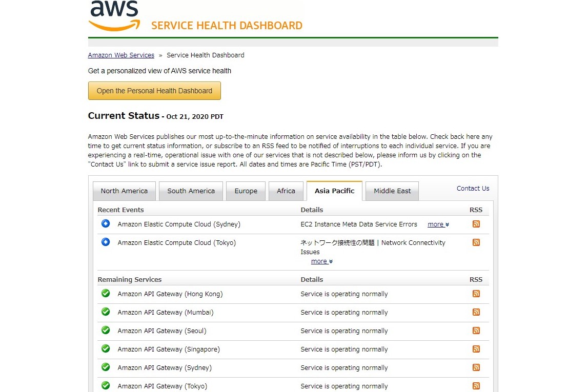The width and height of the screenshot is (588, 392).
Task: Select the South America tab
Action: pos(191,191)
